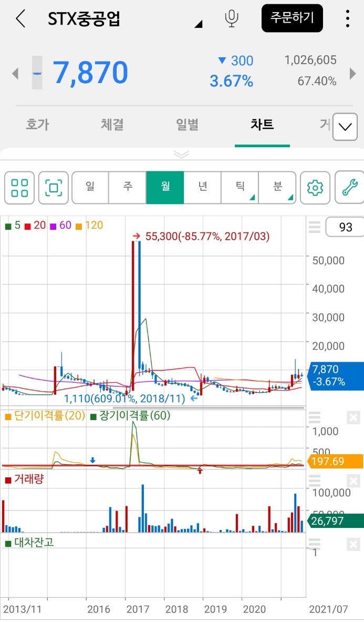Open the wrench chart tools icon
The image size is (364, 622).
[349, 188]
